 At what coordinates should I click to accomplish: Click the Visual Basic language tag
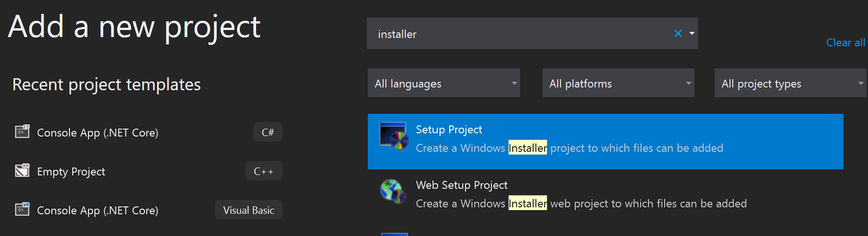[x=248, y=210]
